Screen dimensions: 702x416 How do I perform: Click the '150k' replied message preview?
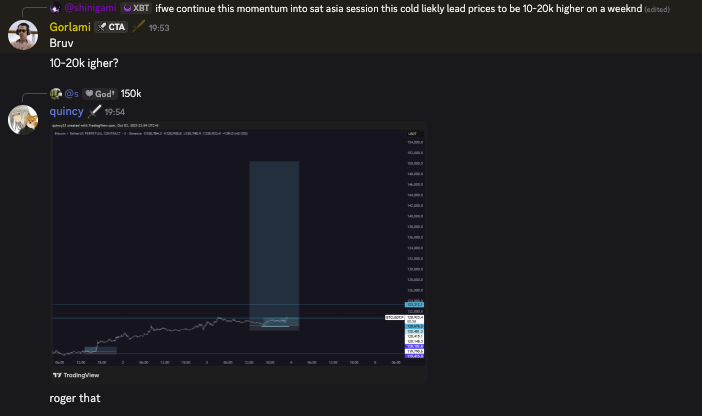click(x=131, y=94)
